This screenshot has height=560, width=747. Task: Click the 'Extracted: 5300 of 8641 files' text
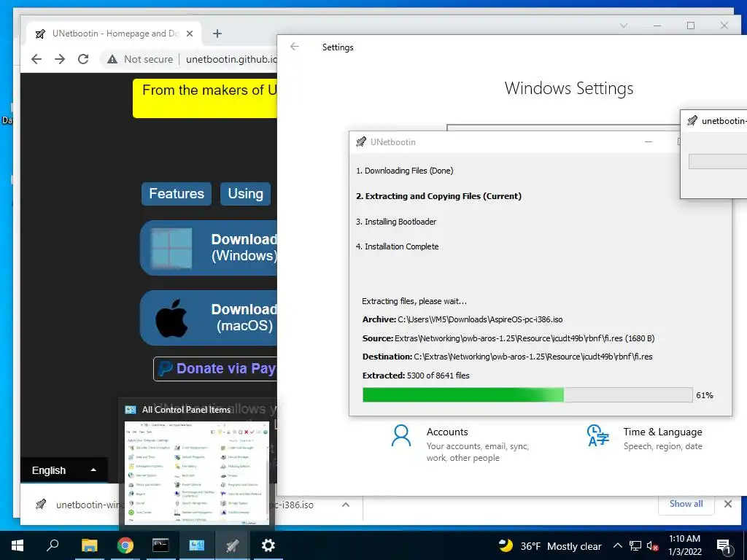[x=416, y=376]
